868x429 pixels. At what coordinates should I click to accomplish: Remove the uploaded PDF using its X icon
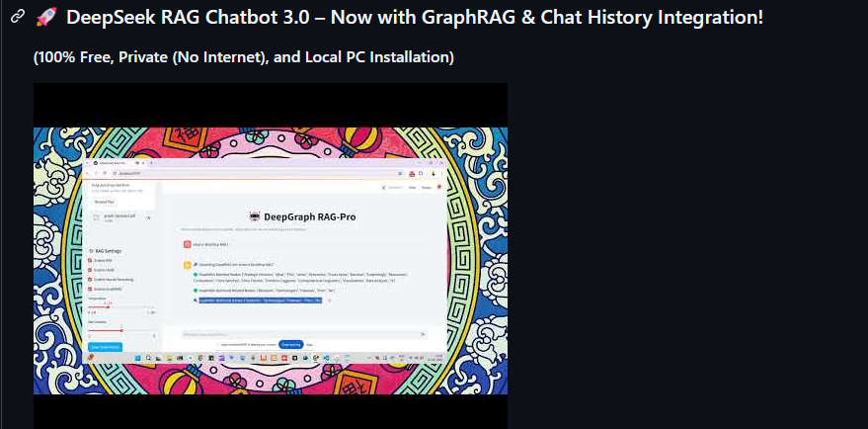(148, 217)
